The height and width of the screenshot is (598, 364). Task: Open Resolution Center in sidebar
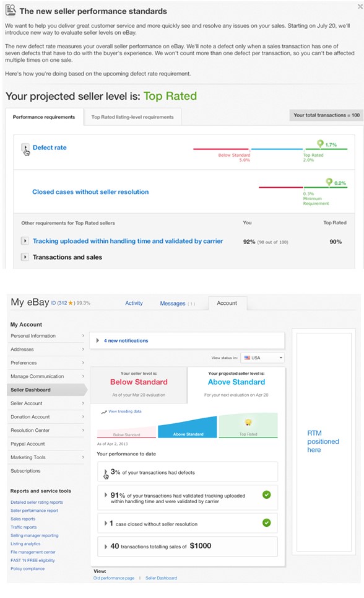pos(46,430)
